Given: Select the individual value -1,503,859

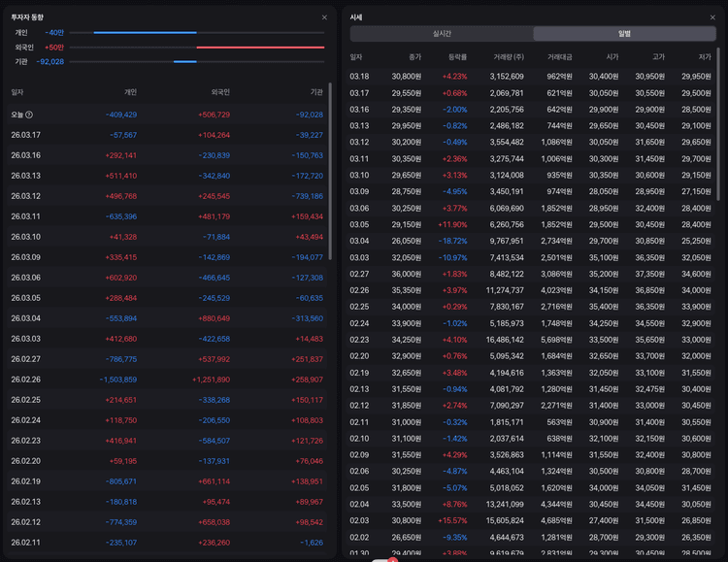Looking at the screenshot, I should (x=117, y=380).
